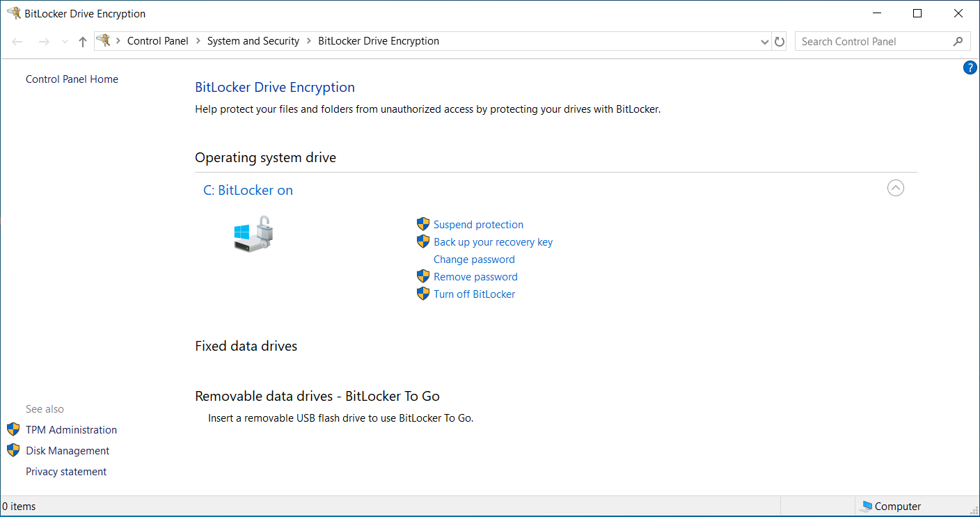This screenshot has height=517, width=980.
Task: Open the Turn off BitLocker link
Action: [x=474, y=294]
